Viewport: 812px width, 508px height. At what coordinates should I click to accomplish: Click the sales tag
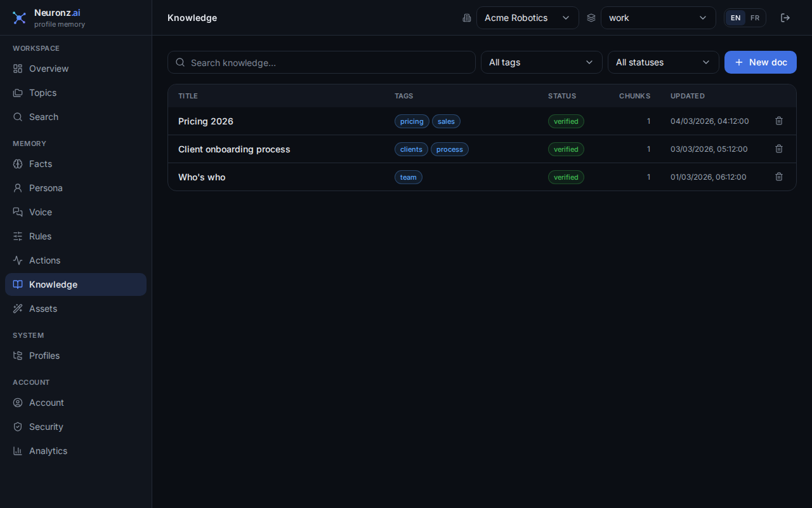(447, 121)
